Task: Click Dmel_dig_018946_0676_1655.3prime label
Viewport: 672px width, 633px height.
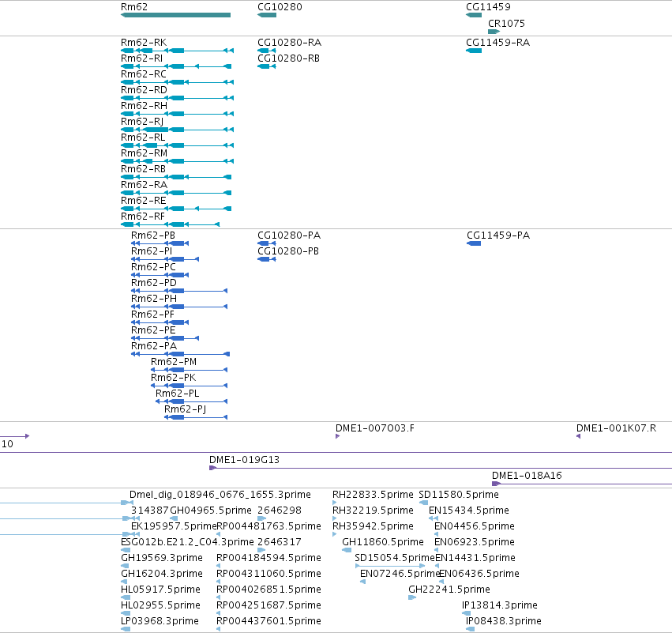Action: [220, 495]
